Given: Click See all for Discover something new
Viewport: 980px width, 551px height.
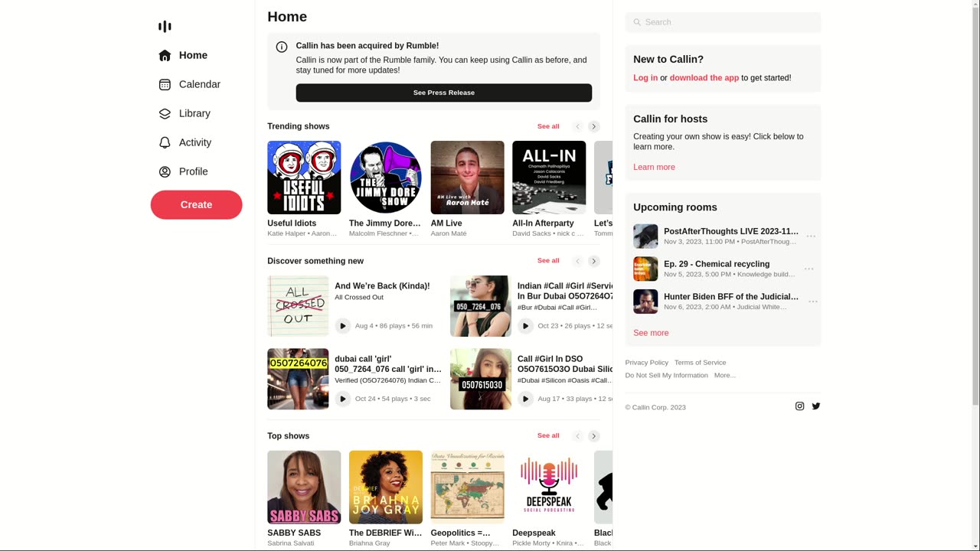Looking at the screenshot, I should coord(548,260).
